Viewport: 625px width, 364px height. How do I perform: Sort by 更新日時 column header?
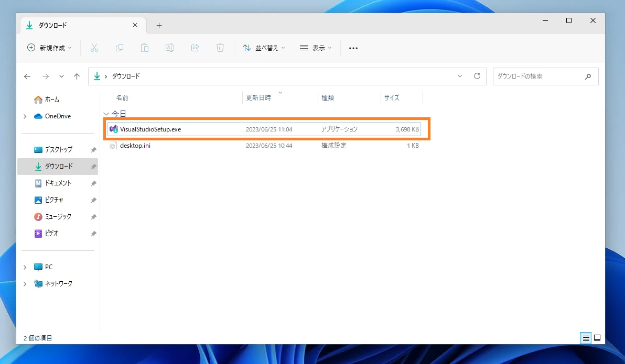pos(258,97)
